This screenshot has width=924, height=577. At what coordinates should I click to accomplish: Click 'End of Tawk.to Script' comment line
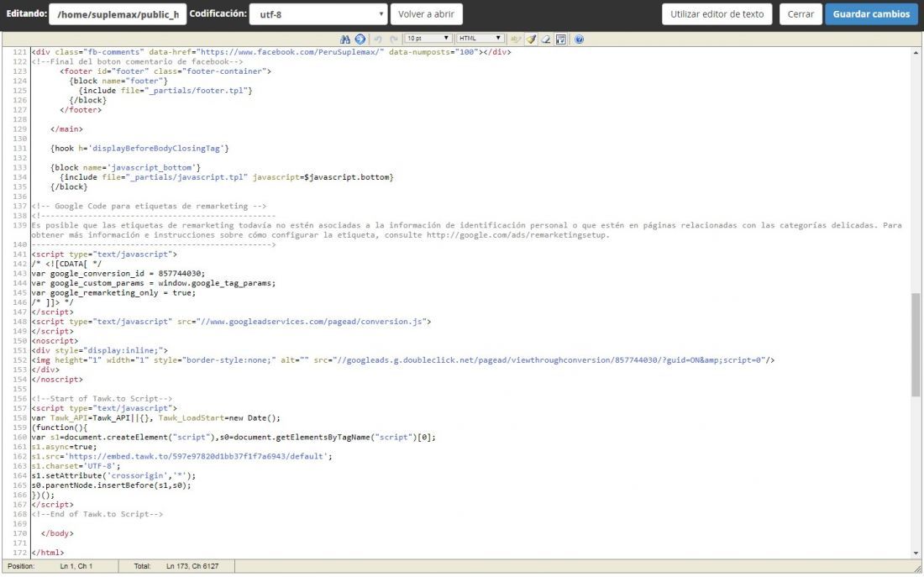point(97,515)
